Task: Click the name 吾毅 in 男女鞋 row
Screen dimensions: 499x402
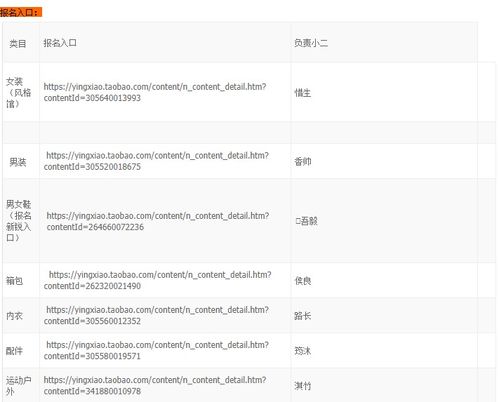Action: pyautogui.click(x=306, y=221)
